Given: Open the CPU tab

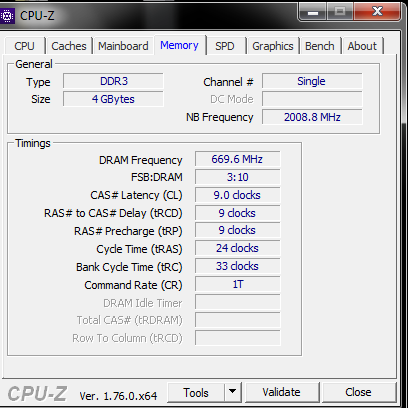Looking at the screenshot, I should (x=24, y=46).
